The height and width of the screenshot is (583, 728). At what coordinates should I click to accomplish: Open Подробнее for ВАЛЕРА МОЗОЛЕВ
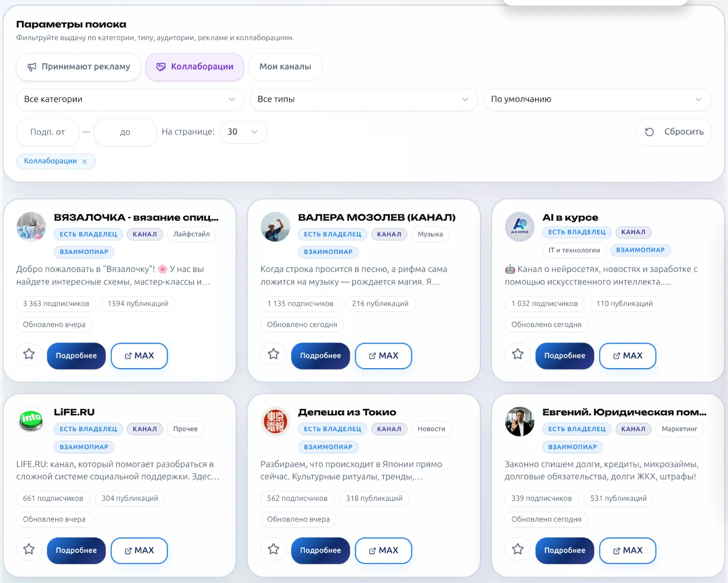coord(321,356)
